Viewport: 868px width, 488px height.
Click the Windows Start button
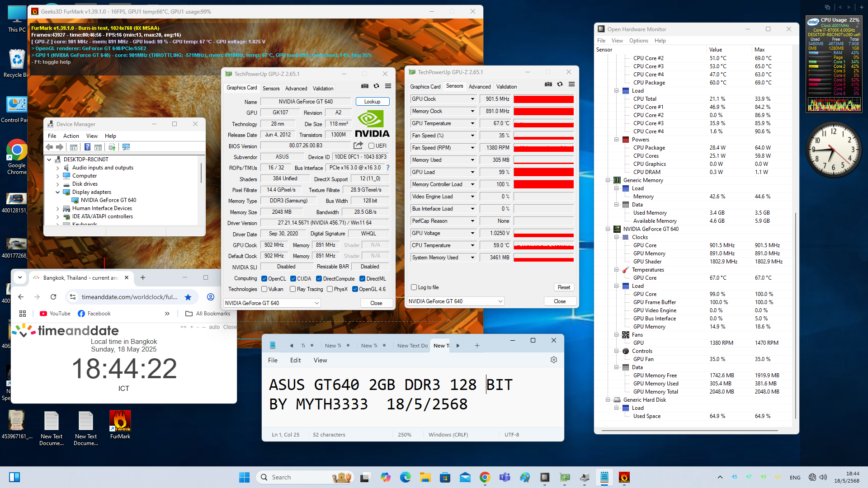click(x=244, y=477)
